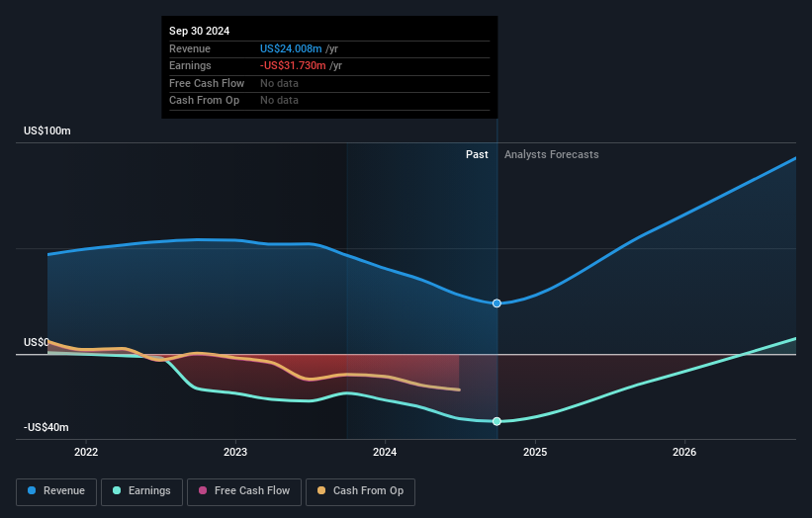
Task: Click the US$100m y-axis label
Action: coord(47,130)
